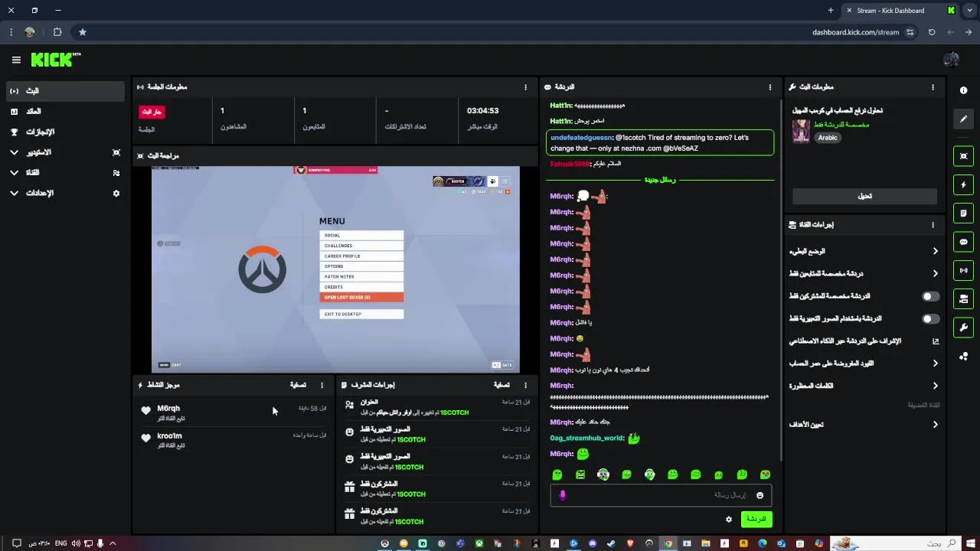Viewport: 980px width, 551px height.
Task: Open the Steam icon in Windows taskbar
Action: point(611,543)
